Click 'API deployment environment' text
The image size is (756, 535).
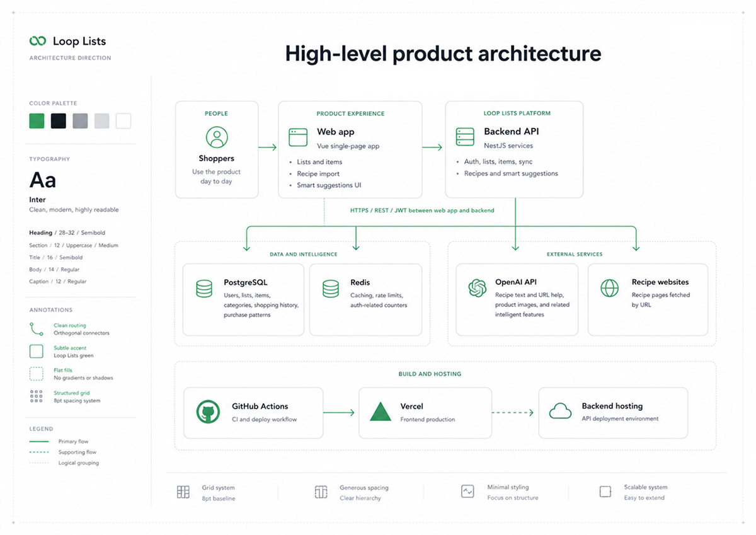pyautogui.click(x=621, y=419)
